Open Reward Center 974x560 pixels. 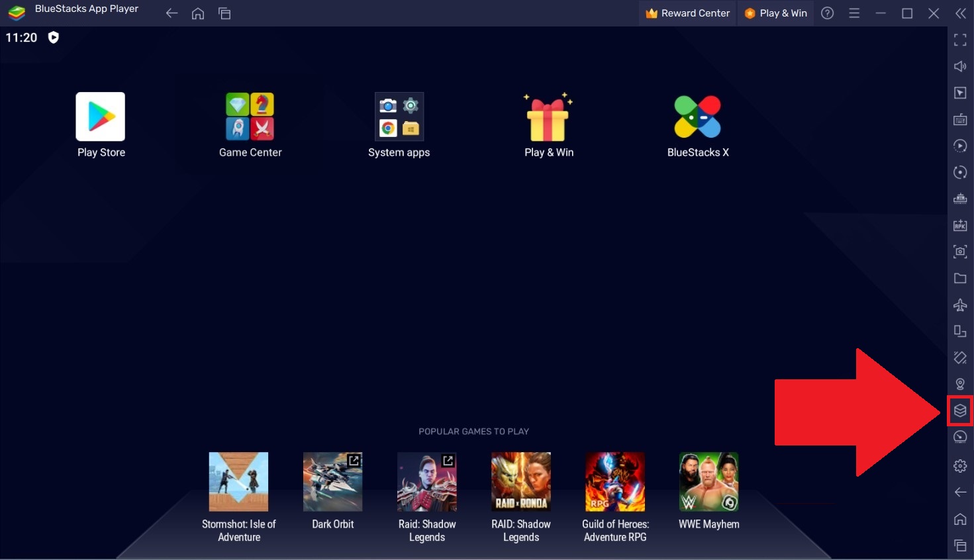pyautogui.click(x=688, y=13)
